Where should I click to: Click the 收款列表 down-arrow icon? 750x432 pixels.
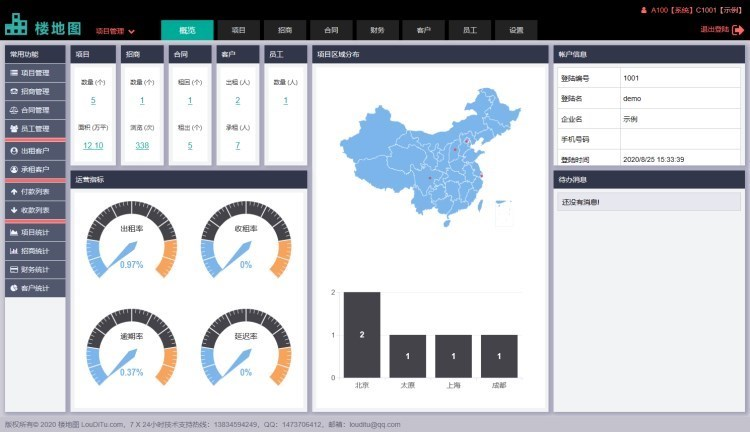(x=14, y=210)
